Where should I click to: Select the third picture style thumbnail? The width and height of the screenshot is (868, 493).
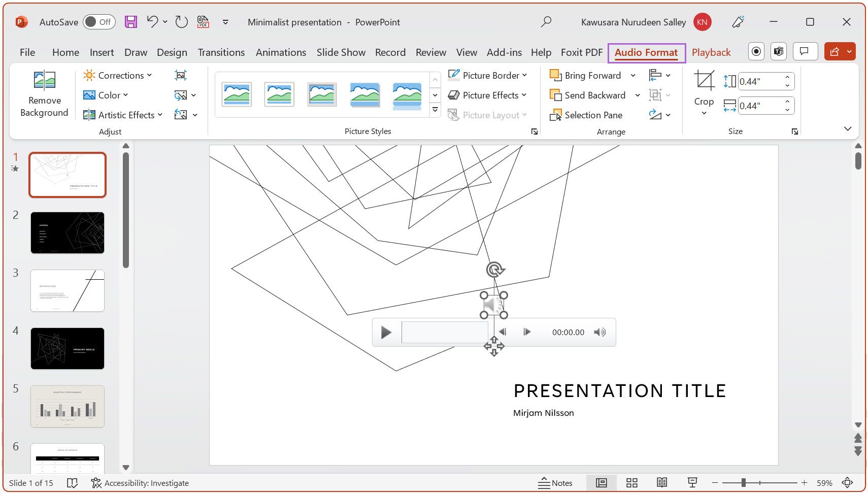[322, 94]
